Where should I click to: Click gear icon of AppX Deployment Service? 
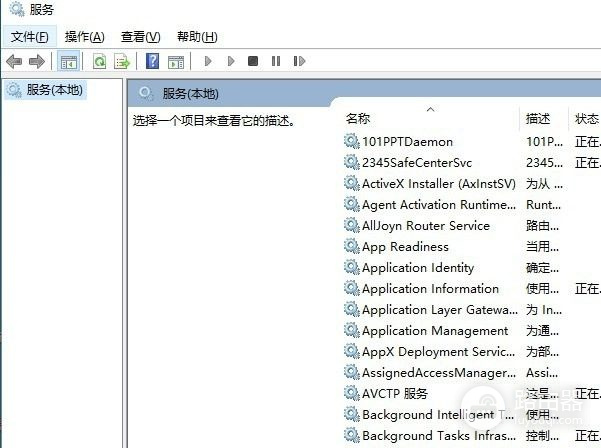click(351, 351)
